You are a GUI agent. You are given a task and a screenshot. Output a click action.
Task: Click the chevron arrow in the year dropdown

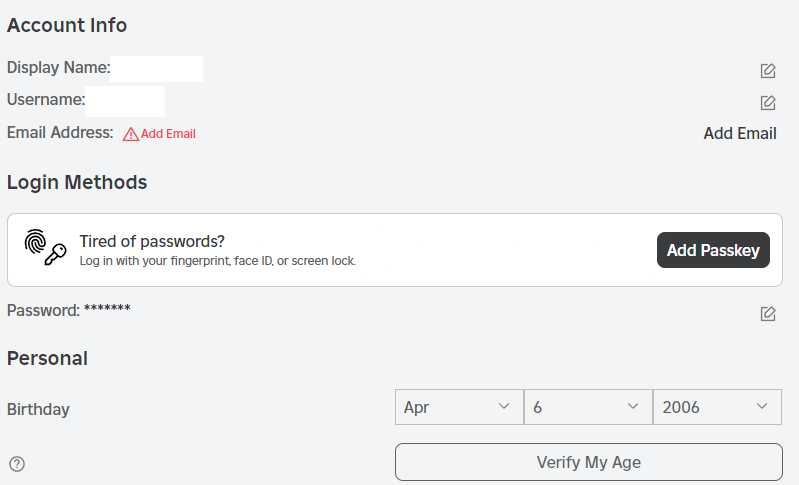click(x=762, y=407)
